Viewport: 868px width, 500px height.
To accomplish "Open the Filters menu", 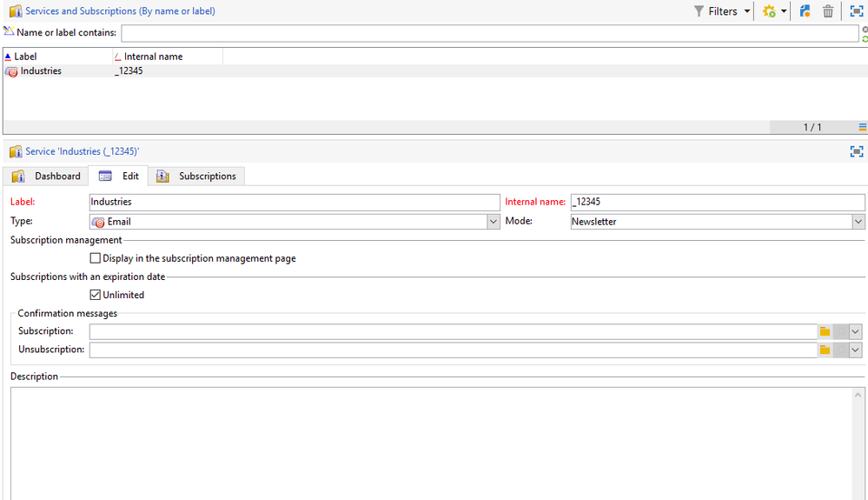I will pyautogui.click(x=722, y=11).
